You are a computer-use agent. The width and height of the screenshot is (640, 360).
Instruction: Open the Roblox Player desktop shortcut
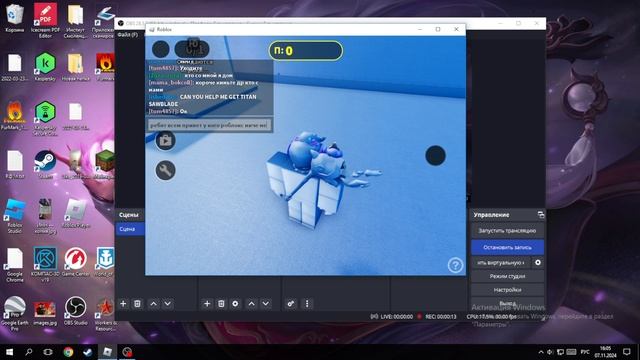[76, 213]
